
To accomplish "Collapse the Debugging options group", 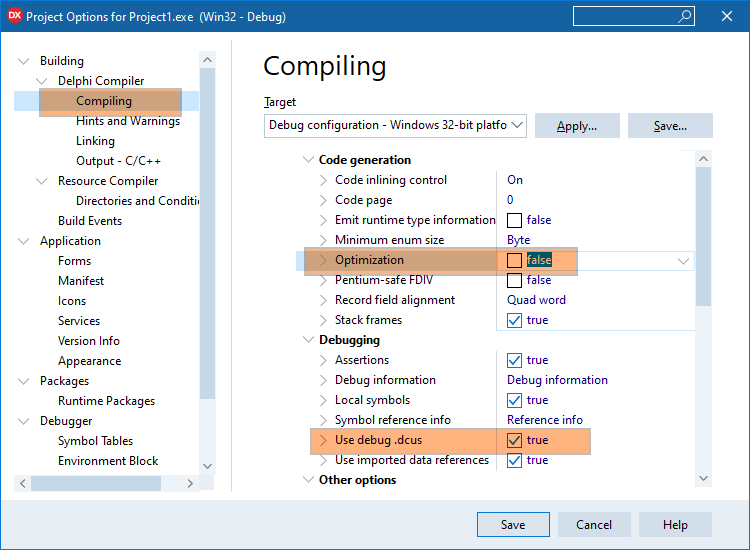I will 307,340.
